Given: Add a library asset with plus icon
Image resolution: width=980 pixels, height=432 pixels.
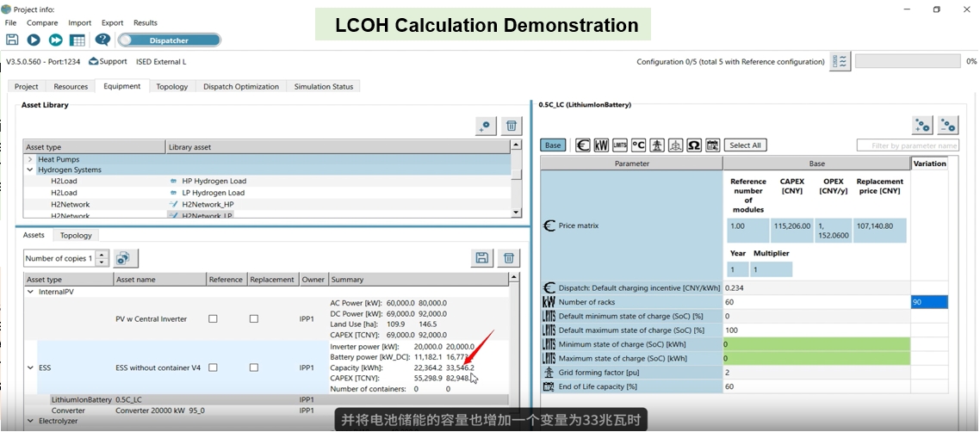Looking at the screenshot, I should point(486,127).
